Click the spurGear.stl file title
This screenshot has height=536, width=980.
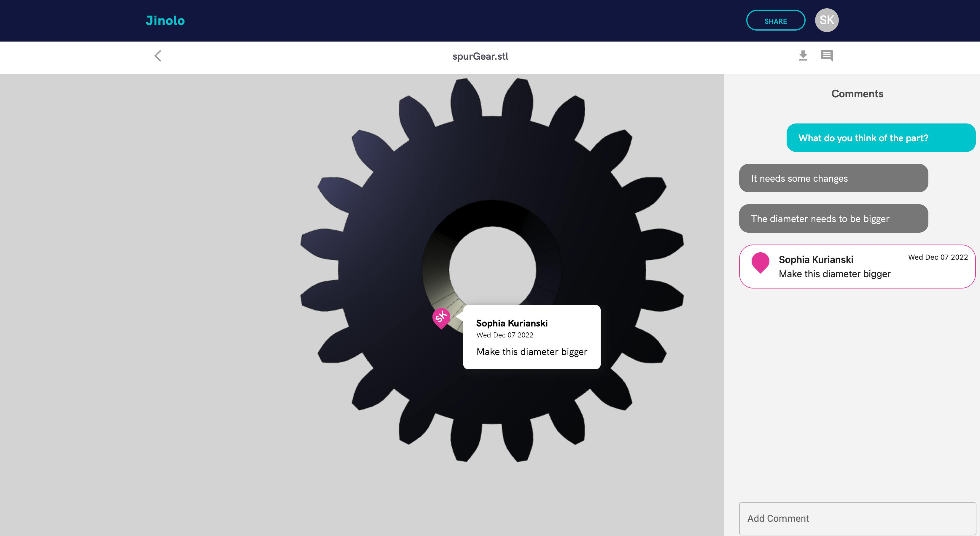(x=480, y=56)
